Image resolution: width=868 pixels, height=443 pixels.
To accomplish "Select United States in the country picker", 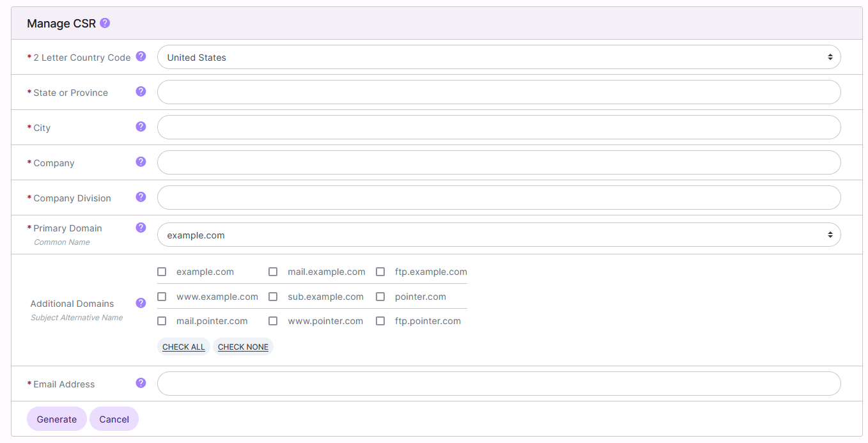I will pos(499,57).
